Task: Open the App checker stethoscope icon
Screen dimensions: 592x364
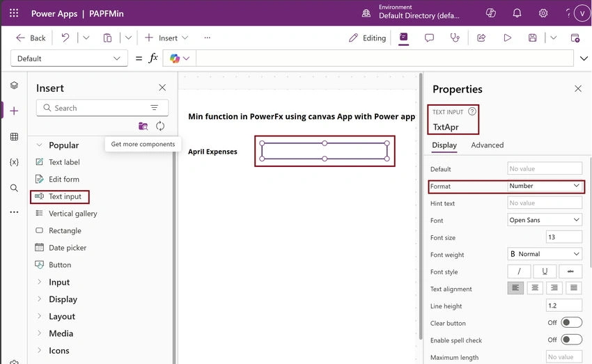Action: coord(455,38)
